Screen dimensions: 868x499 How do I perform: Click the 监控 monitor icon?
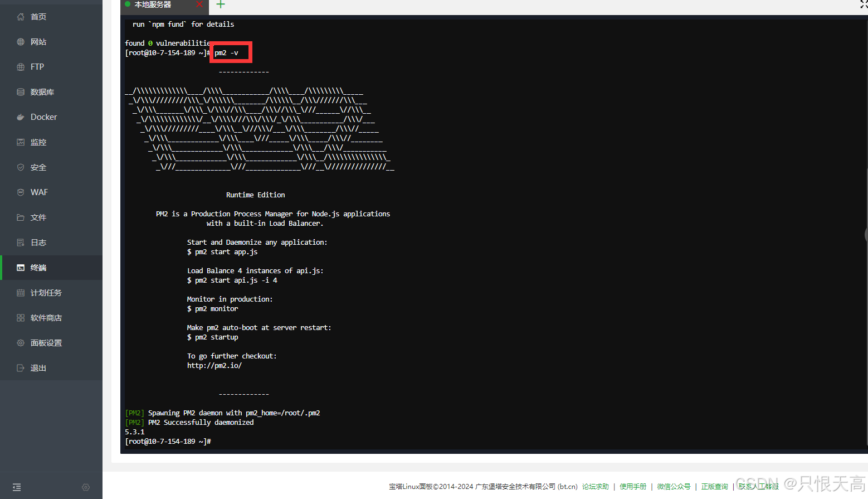point(21,142)
